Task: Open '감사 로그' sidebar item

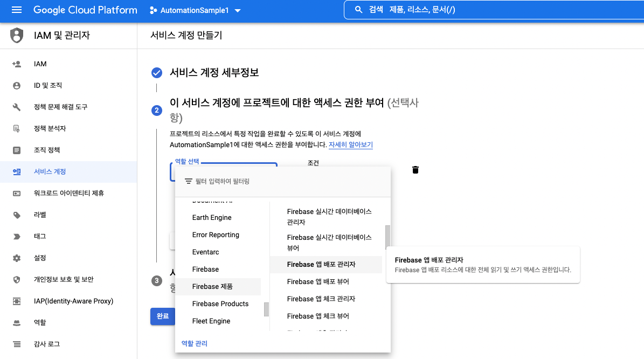Action: coord(68,344)
